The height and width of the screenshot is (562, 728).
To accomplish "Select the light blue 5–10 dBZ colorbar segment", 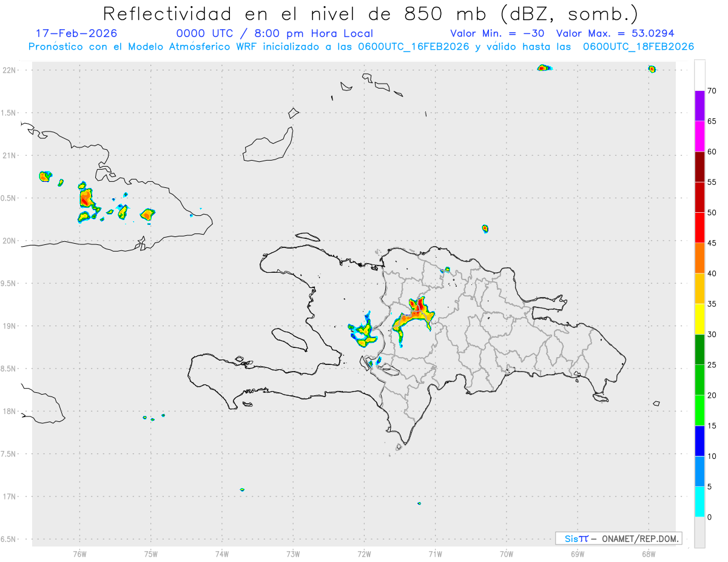I will click(x=699, y=471).
